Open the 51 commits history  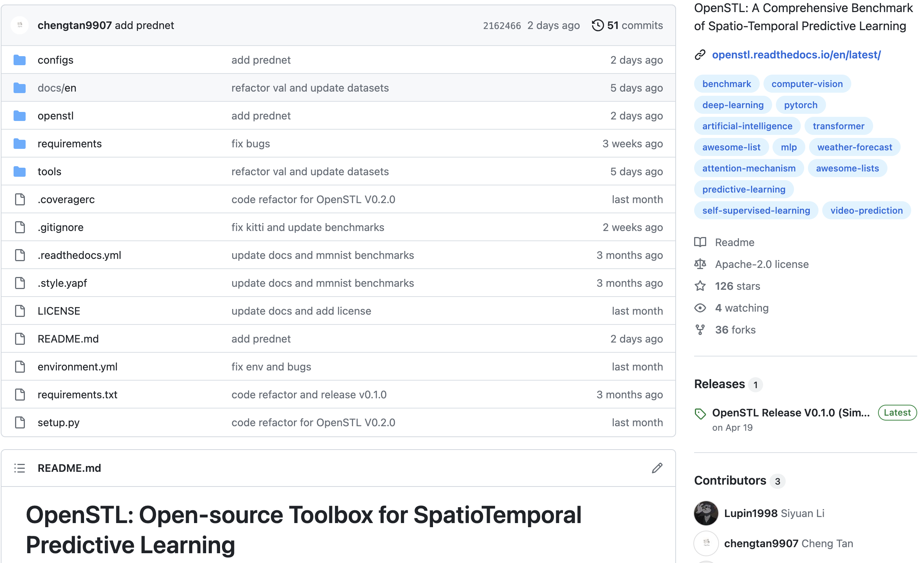tap(635, 25)
